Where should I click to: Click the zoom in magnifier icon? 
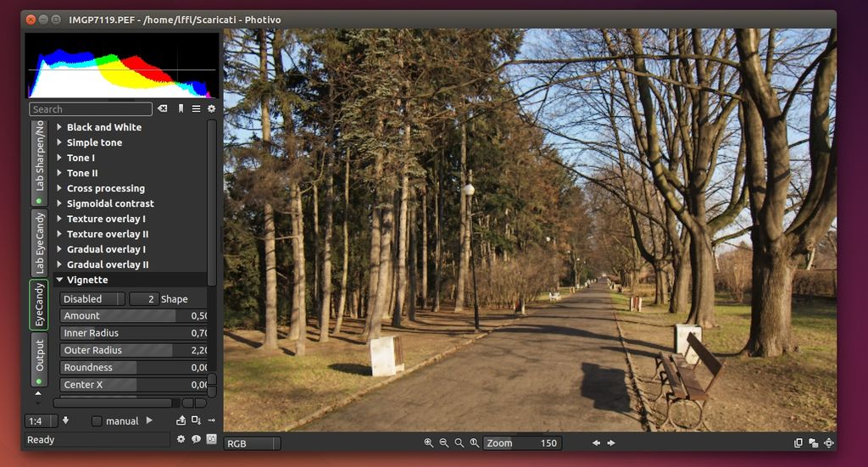(x=428, y=443)
